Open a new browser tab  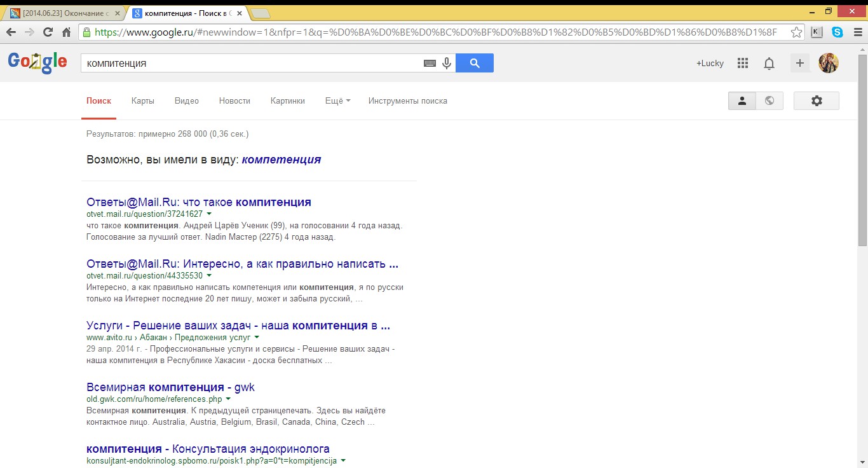(x=261, y=13)
